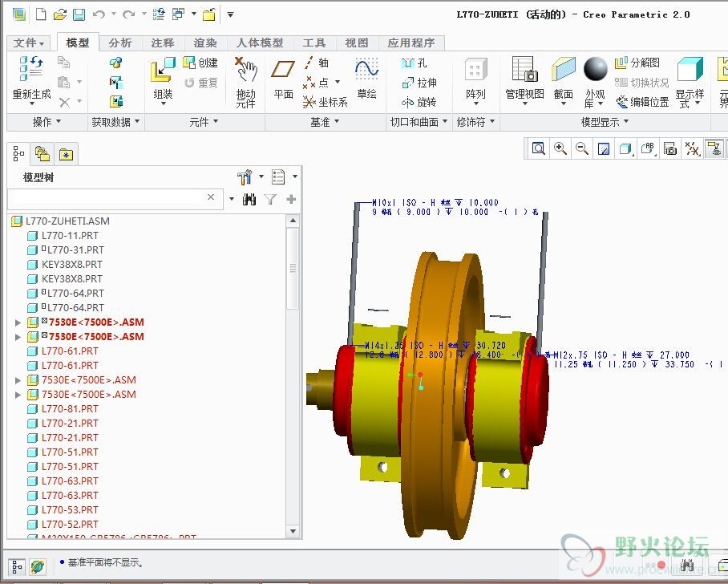
Task: Click the Undo arrow icon
Action: [99, 15]
